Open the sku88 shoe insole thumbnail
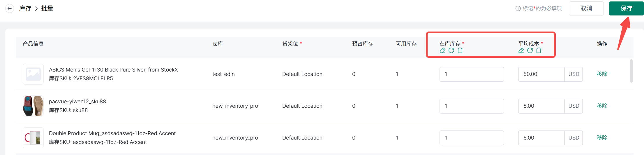644x155 pixels. [x=33, y=106]
